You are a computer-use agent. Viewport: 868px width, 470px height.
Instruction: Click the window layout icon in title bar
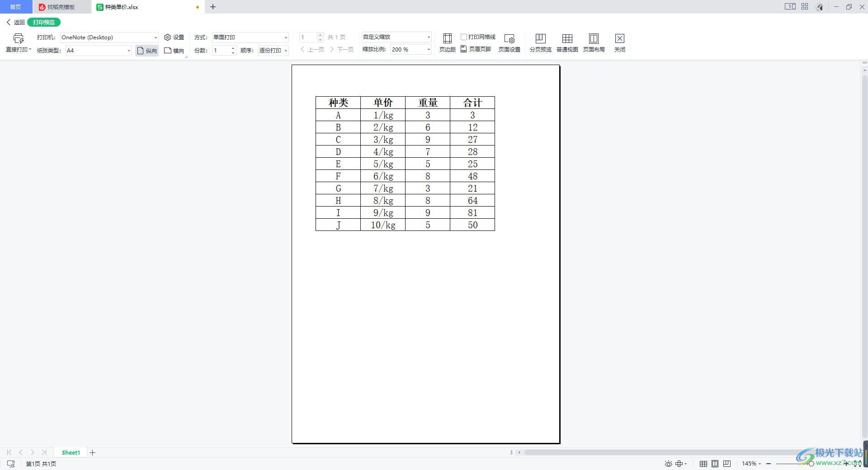click(x=790, y=7)
